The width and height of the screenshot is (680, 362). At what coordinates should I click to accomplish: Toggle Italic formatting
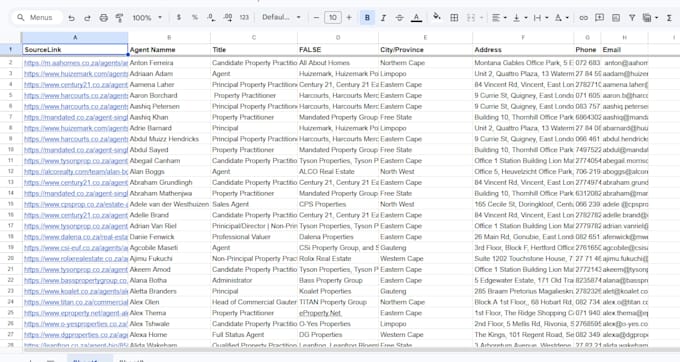pos(383,17)
